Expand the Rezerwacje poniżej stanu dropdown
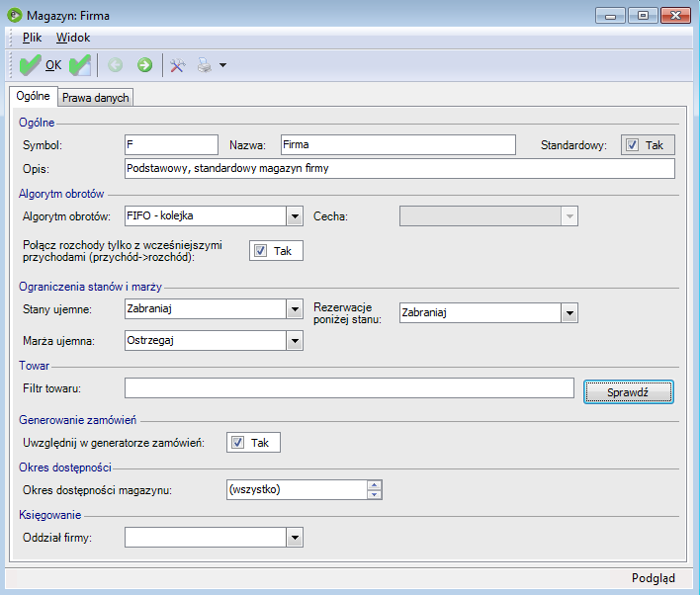 [569, 313]
